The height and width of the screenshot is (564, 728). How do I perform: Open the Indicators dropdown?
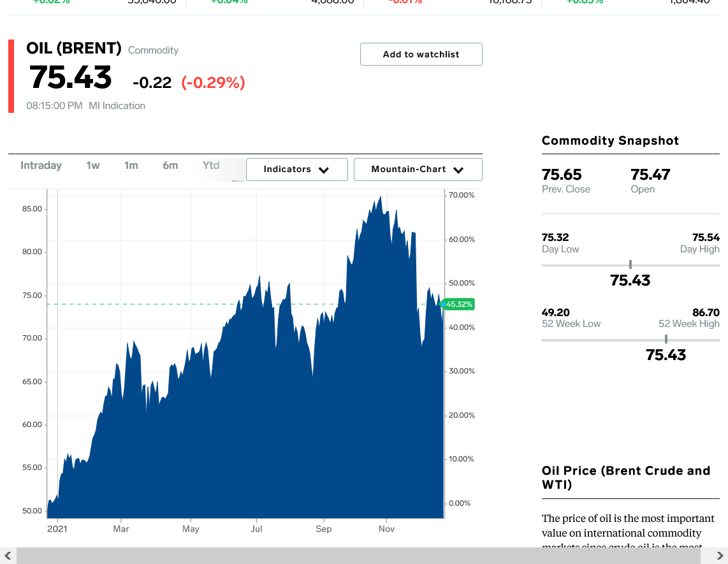[x=296, y=170]
